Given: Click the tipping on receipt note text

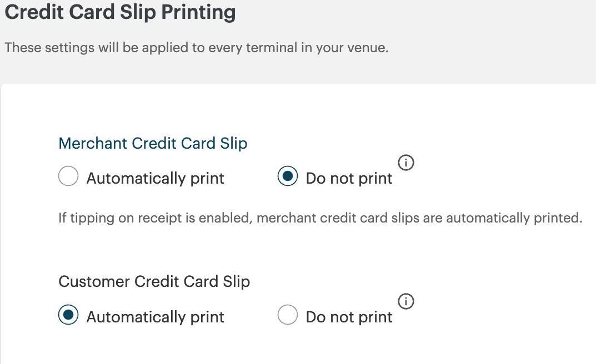Looking at the screenshot, I should click(320, 218).
